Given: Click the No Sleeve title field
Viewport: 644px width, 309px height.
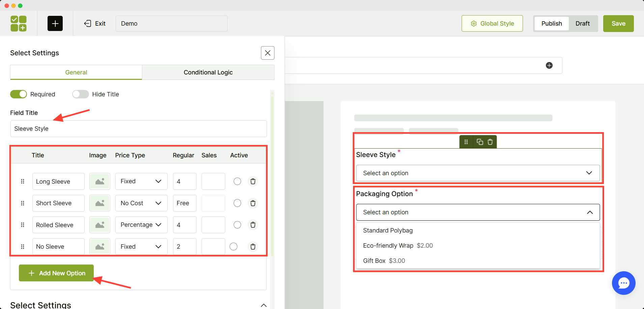Looking at the screenshot, I should pyautogui.click(x=58, y=247).
